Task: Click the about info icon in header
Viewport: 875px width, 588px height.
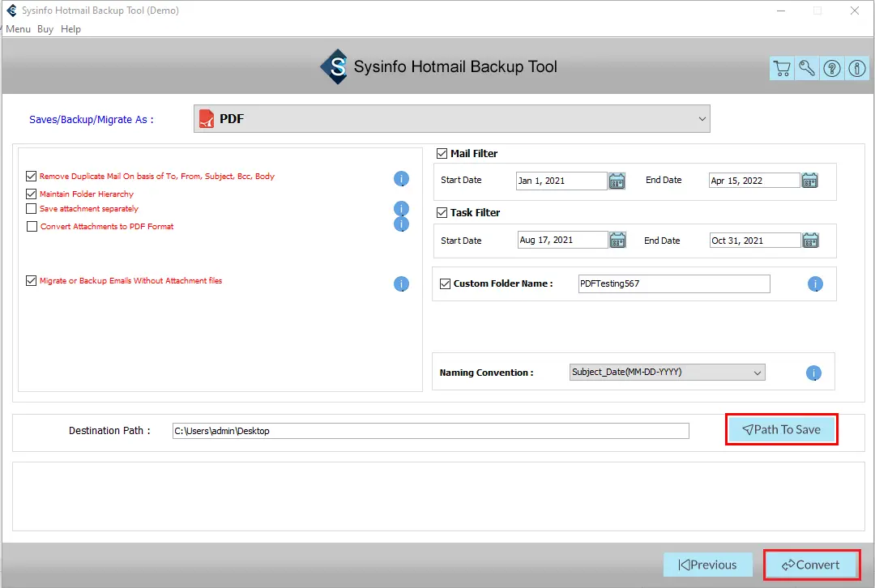Action: (857, 69)
